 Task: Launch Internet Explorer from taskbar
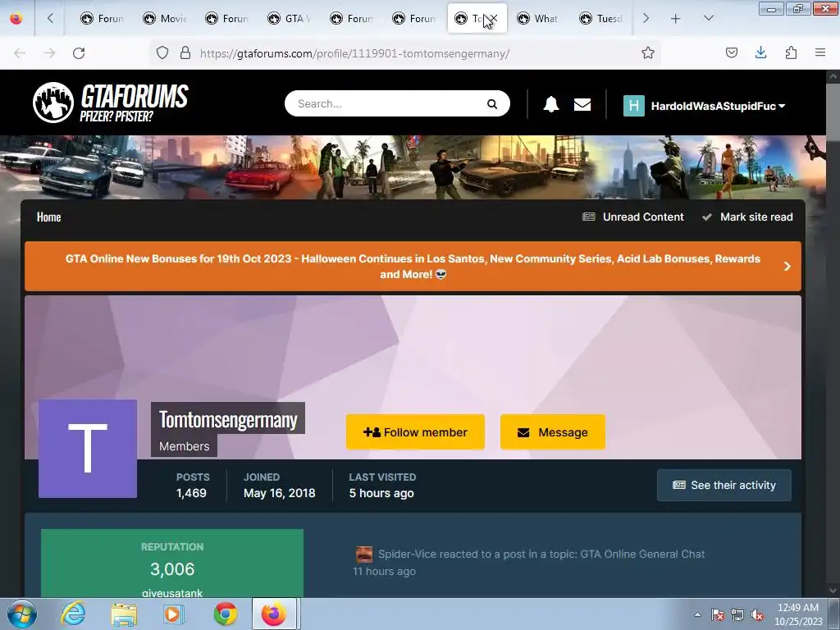pyautogui.click(x=73, y=614)
